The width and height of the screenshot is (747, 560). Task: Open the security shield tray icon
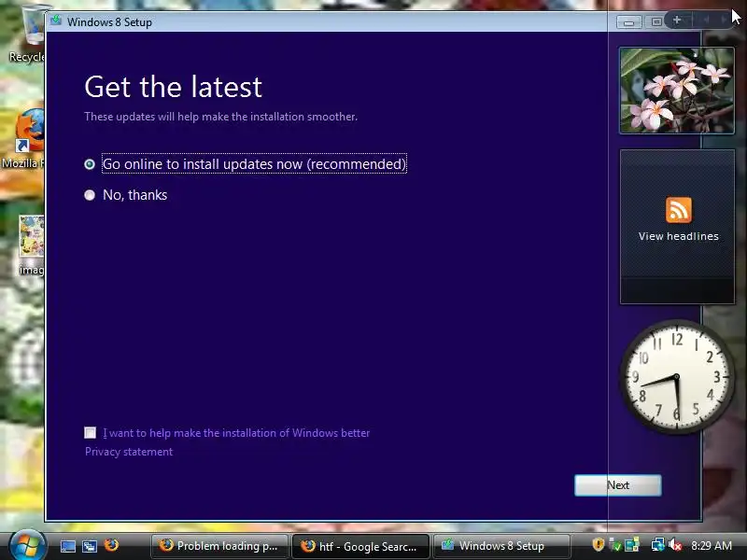599,544
